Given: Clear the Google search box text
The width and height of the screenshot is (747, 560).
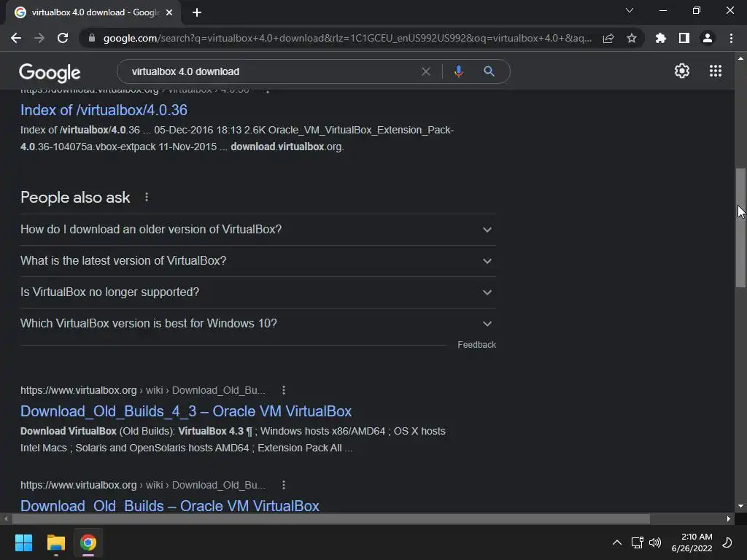Looking at the screenshot, I should [426, 71].
